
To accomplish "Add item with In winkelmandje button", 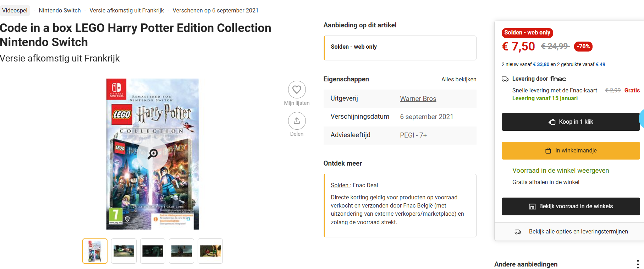I will pos(571,151).
